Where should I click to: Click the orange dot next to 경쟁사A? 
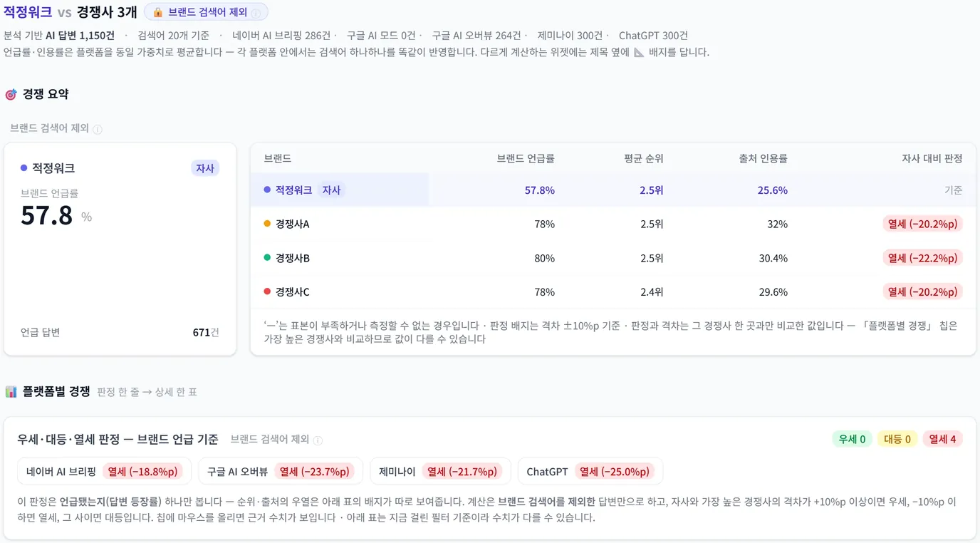[x=267, y=224]
